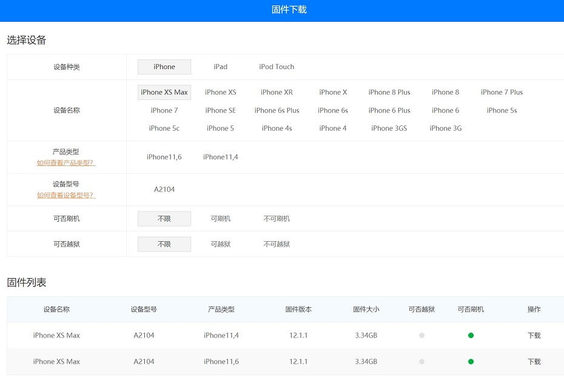Select the iPod Touch device category
Viewport: 564px width, 392px height.
coord(277,67)
